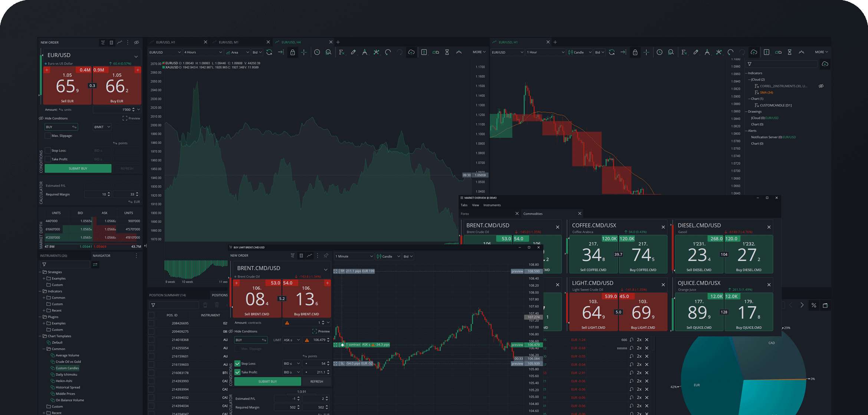This screenshot has width=868, height=415.
Task: Open the Instruments menu in Market Overview
Action: pos(492,205)
